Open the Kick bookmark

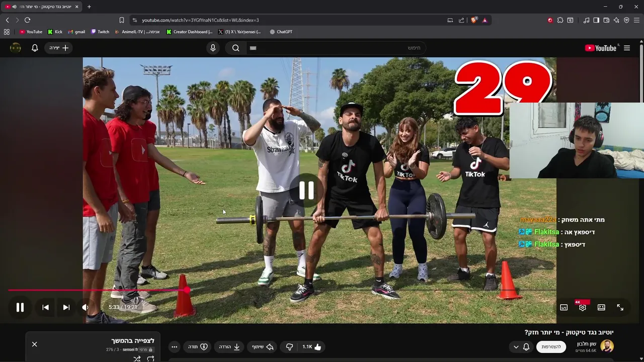coord(55,32)
